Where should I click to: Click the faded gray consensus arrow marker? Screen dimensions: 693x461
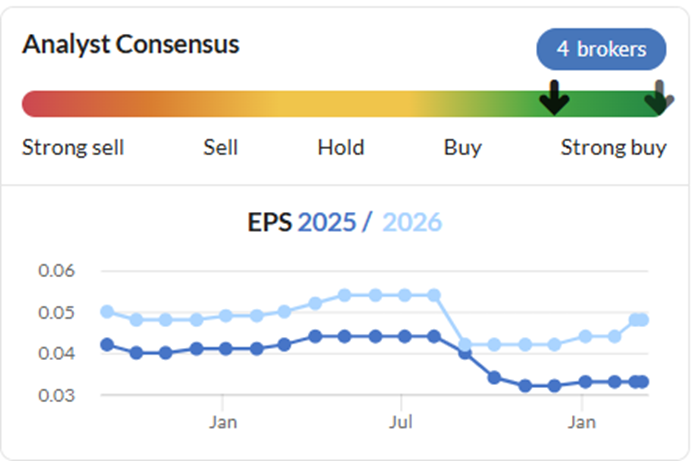(x=658, y=98)
